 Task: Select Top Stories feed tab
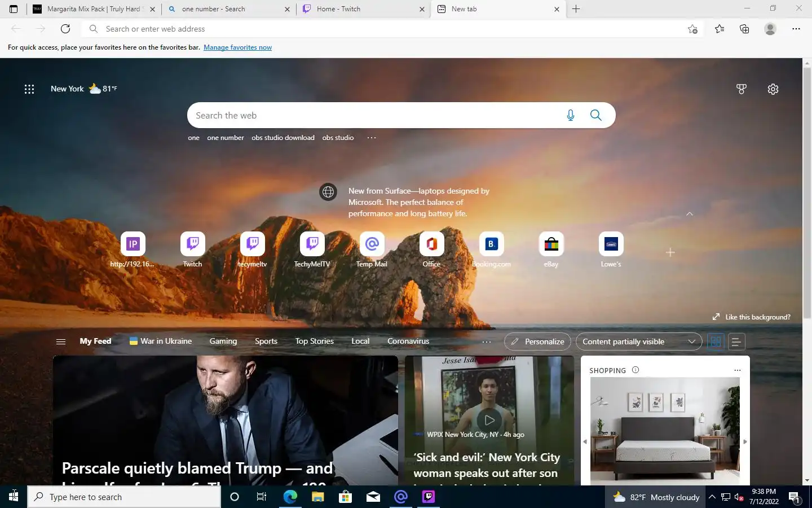(315, 341)
